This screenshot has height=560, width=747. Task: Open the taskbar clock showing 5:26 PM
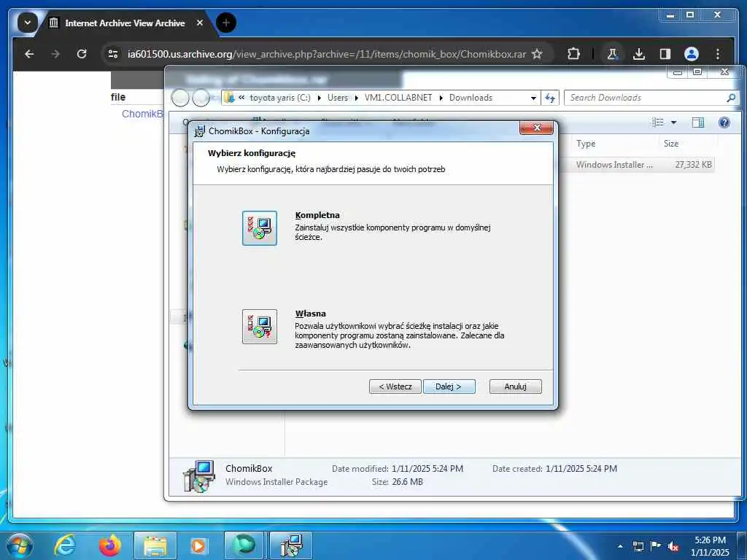click(x=710, y=546)
